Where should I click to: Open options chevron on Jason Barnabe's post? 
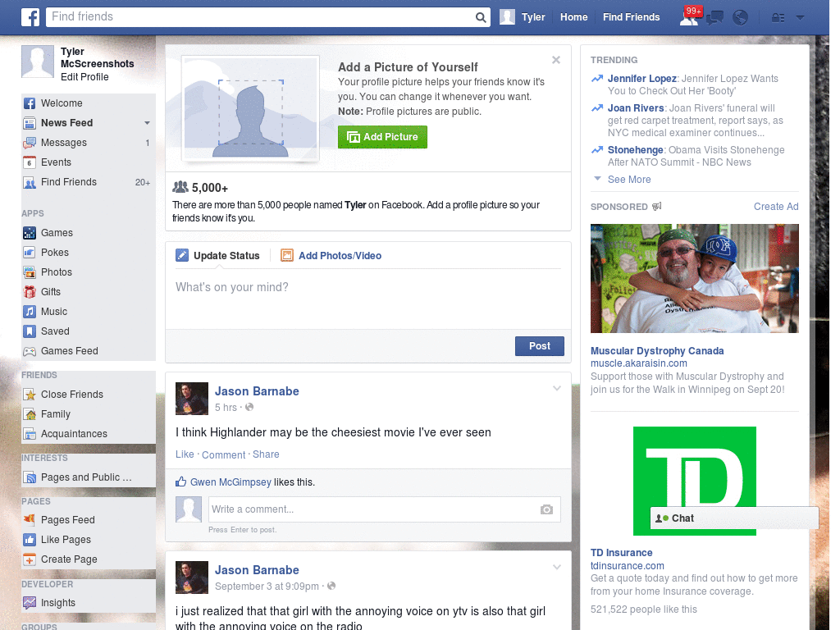point(557,388)
